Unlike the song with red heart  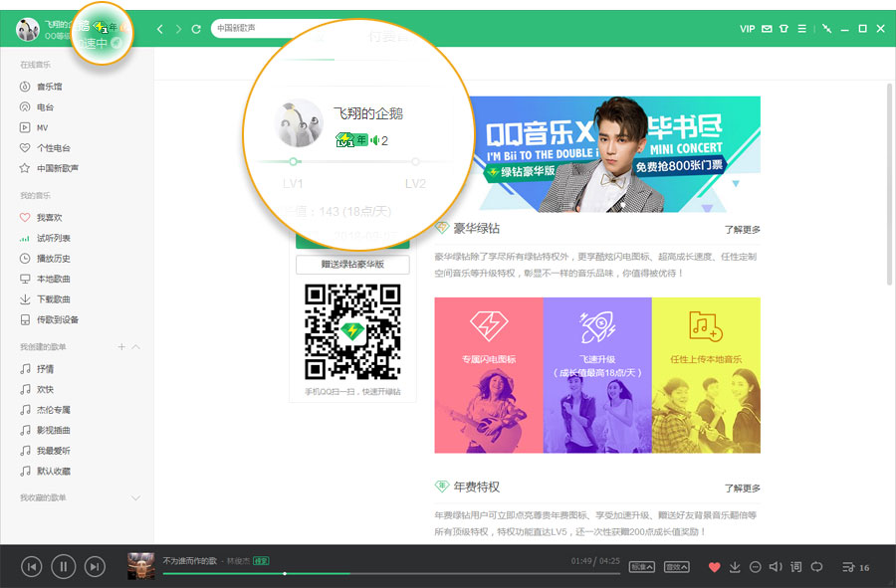coord(714,567)
